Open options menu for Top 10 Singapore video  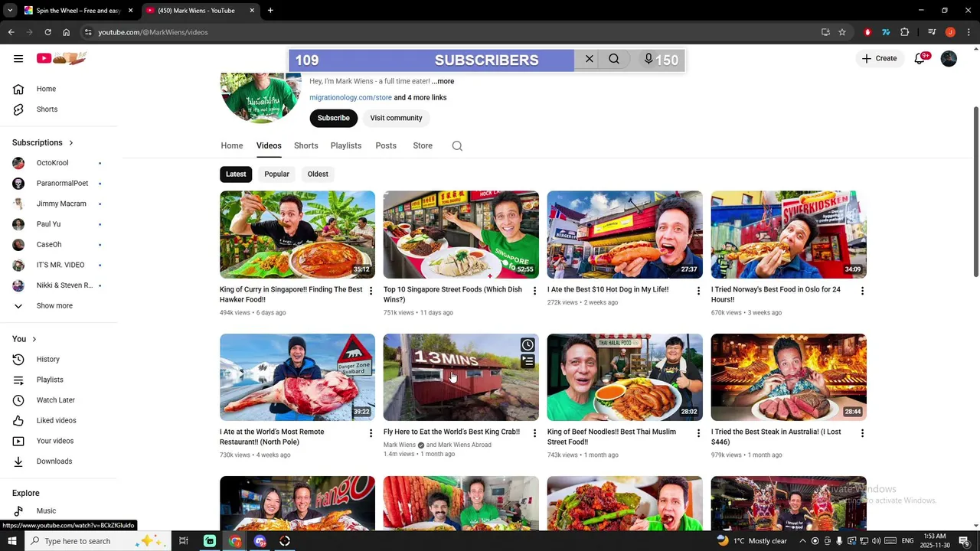[534, 291]
